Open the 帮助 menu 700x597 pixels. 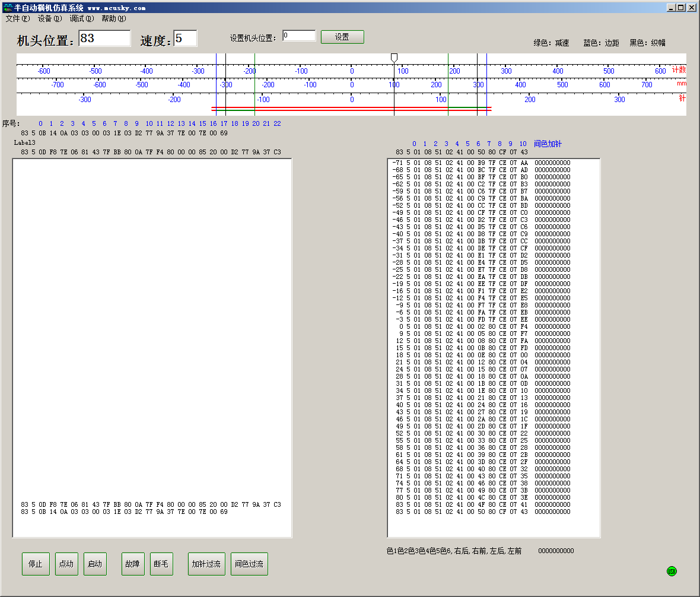coord(113,18)
